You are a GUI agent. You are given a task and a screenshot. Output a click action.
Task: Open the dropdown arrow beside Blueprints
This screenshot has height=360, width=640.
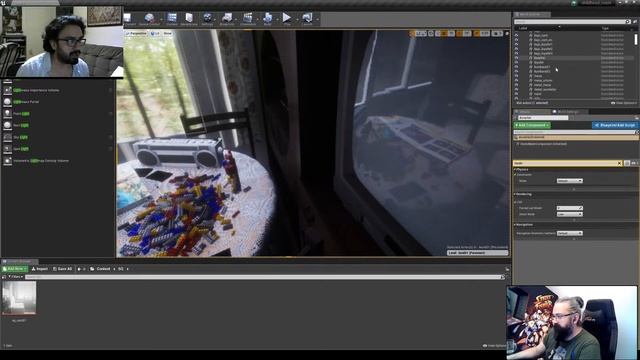(x=236, y=19)
